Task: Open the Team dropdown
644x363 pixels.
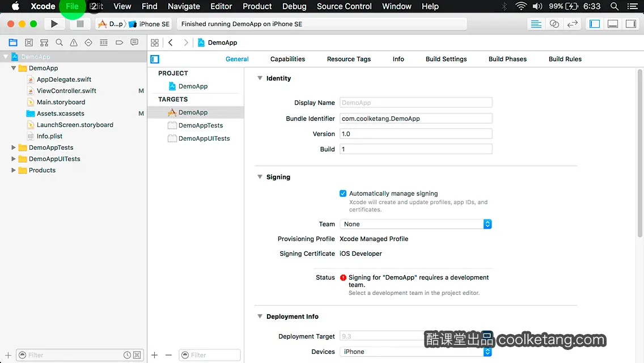Action: pyautogui.click(x=415, y=224)
